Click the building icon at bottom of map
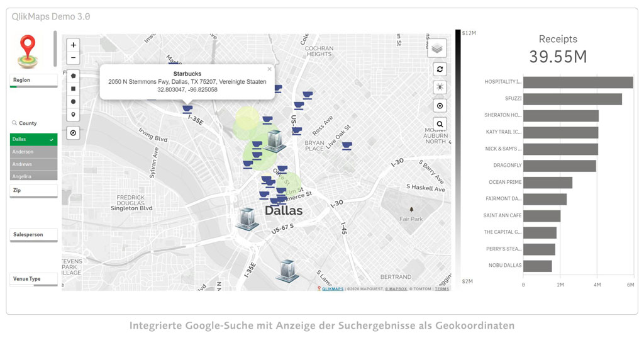Viewport: 644px width, 357px height. coord(287,270)
